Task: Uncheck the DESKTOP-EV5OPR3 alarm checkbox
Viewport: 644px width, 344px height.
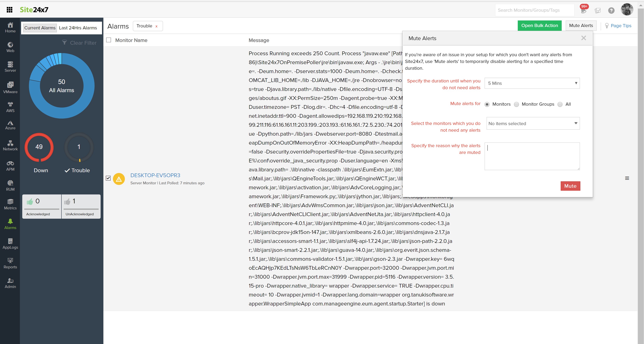Action: tap(108, 178)
